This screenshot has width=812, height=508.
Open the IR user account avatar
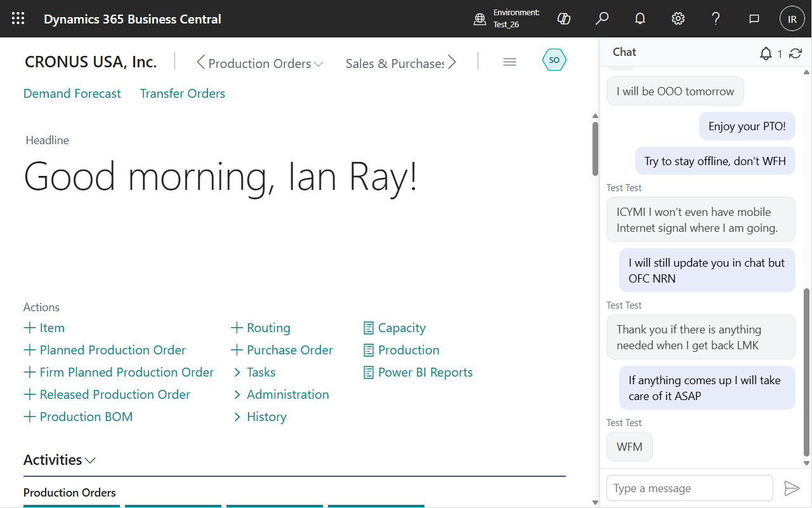pos(792,19)
